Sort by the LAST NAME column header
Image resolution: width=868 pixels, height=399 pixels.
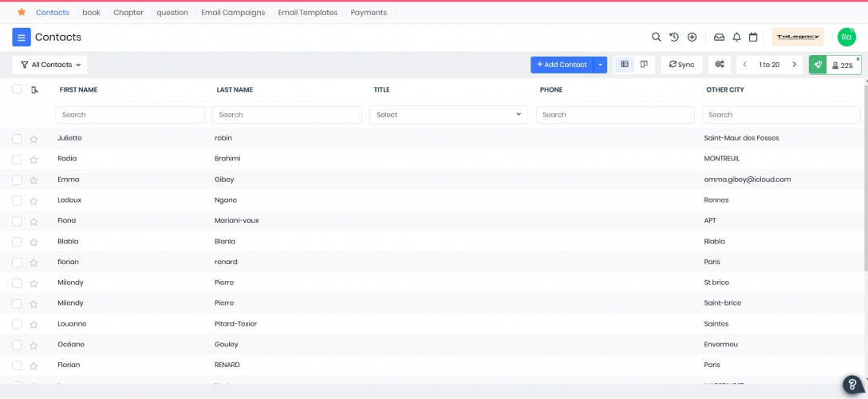click(235, 89)
